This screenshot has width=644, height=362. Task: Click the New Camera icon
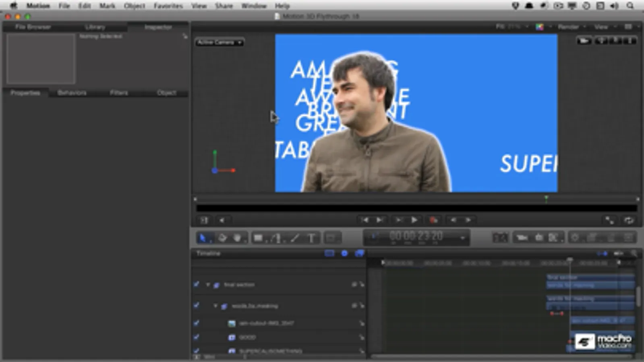(x=522, y=238)
